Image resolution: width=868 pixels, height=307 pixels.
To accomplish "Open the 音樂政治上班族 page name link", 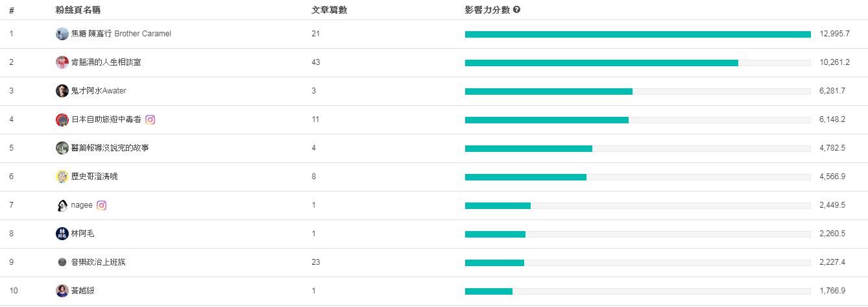I will click(x=99, y=262).
